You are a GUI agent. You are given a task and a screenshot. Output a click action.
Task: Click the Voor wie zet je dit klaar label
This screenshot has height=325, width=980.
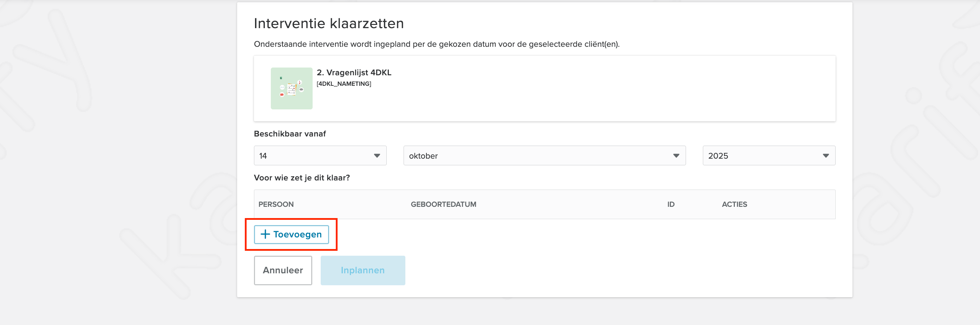(x=302, y=178)
